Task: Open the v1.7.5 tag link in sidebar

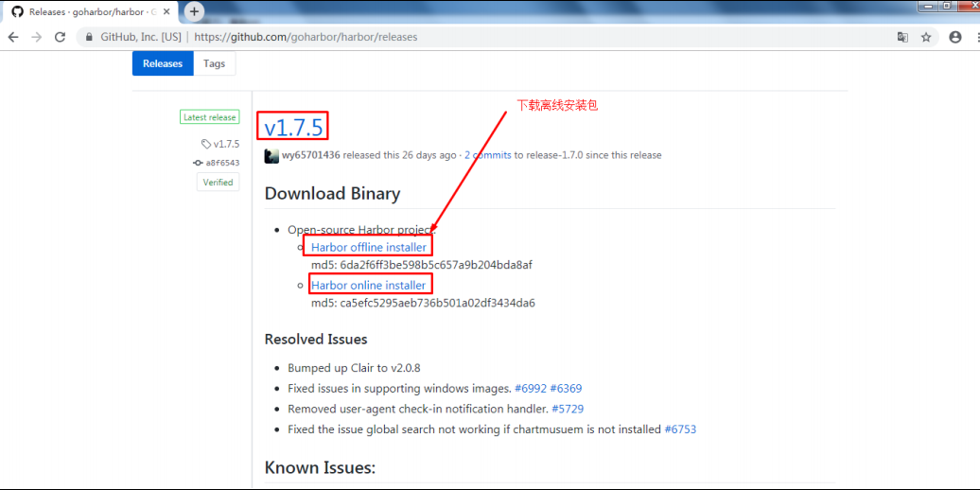Action: pyautogui.click(x=226, y=145)
